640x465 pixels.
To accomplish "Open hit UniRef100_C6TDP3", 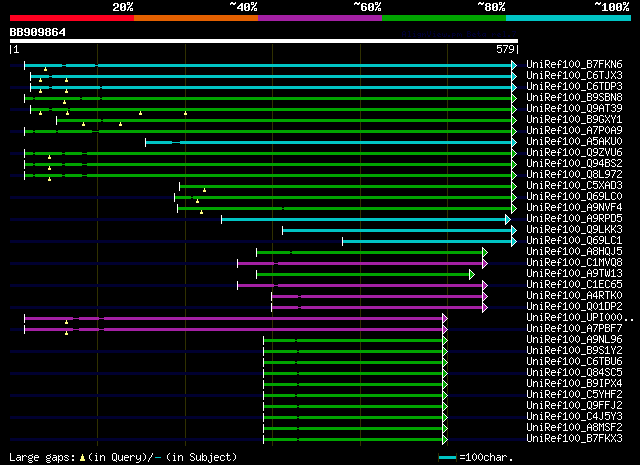I will pyautogui.click(x=574, y=87).
